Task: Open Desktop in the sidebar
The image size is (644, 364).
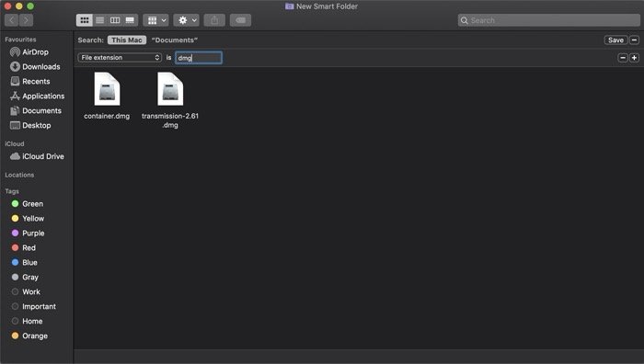Action: click(30, 125)
